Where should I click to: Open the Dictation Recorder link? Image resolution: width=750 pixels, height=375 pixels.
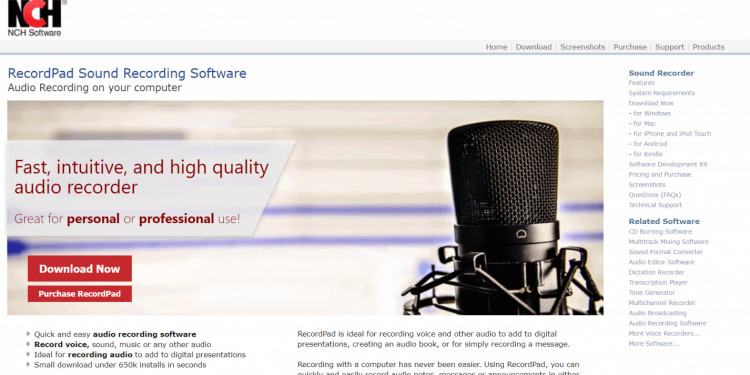(656, 272)
